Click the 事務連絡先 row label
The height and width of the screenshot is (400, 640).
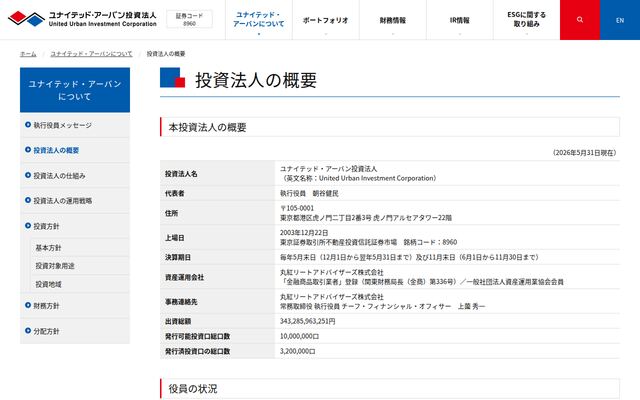(x=181, y=302)
